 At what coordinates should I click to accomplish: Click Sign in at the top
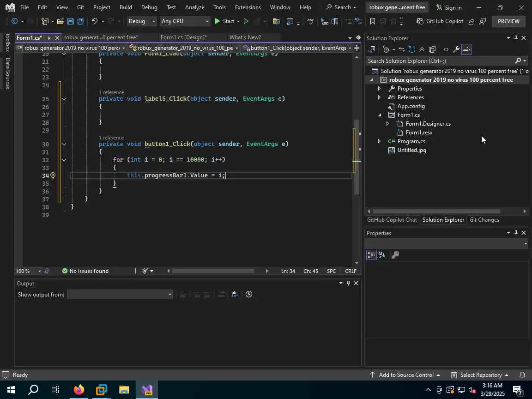tap(449, 7)
